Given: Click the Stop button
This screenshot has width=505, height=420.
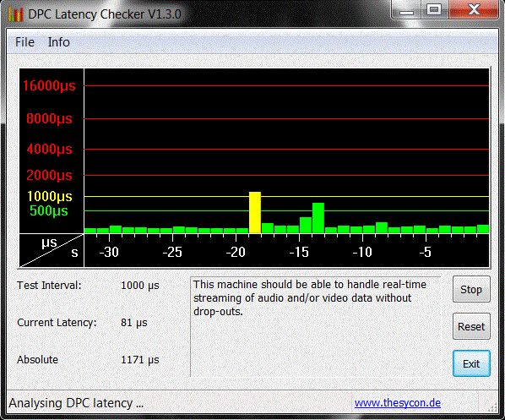Looking at the screenshot, I should coord(471,289).
